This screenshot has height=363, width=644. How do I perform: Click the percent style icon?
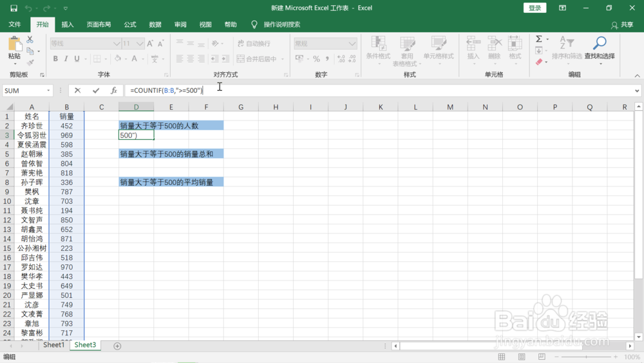coord(316,59)
